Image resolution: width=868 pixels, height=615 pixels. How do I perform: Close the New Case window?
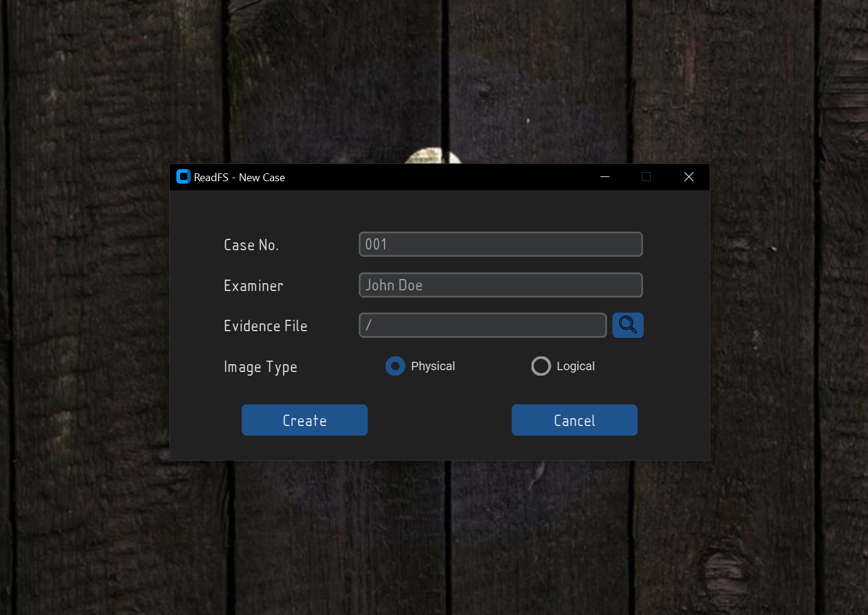(689, 177)
